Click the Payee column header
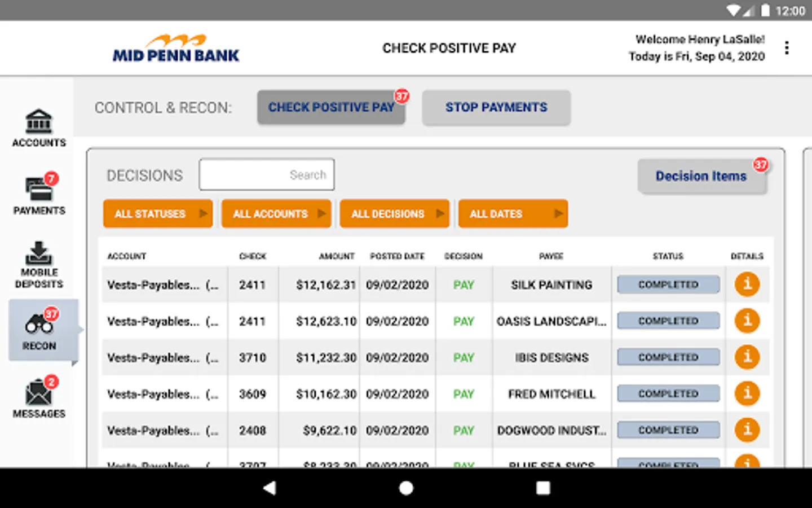 [551, 256]
